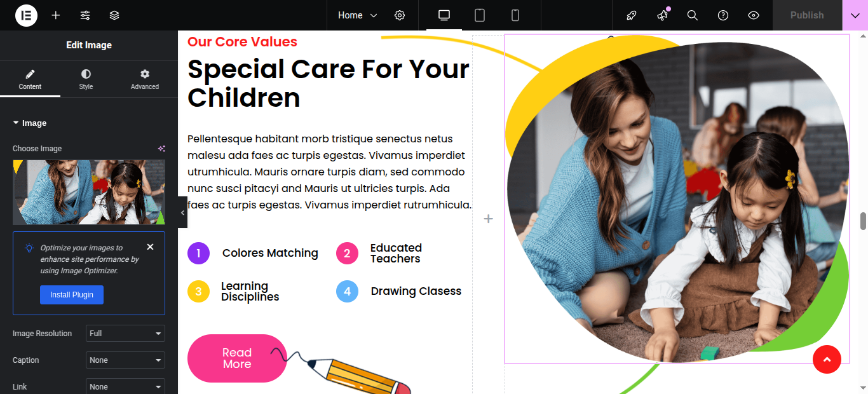Switch to tablet responsive view
Image resolution: width=868 pixels, height=394 pixels.
[x=480, y=15]
